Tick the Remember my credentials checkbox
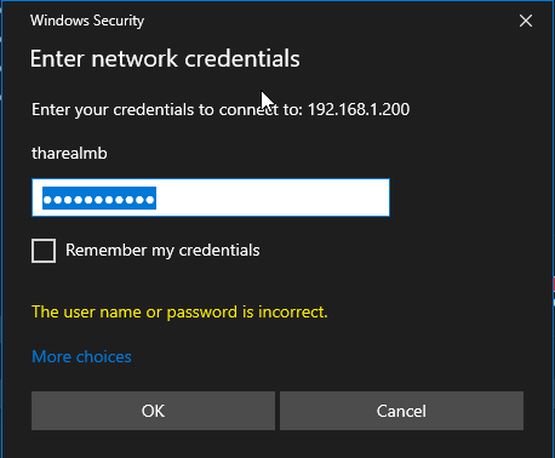The height and width of the screenshot is (458, 555). [x=44, y=251]
